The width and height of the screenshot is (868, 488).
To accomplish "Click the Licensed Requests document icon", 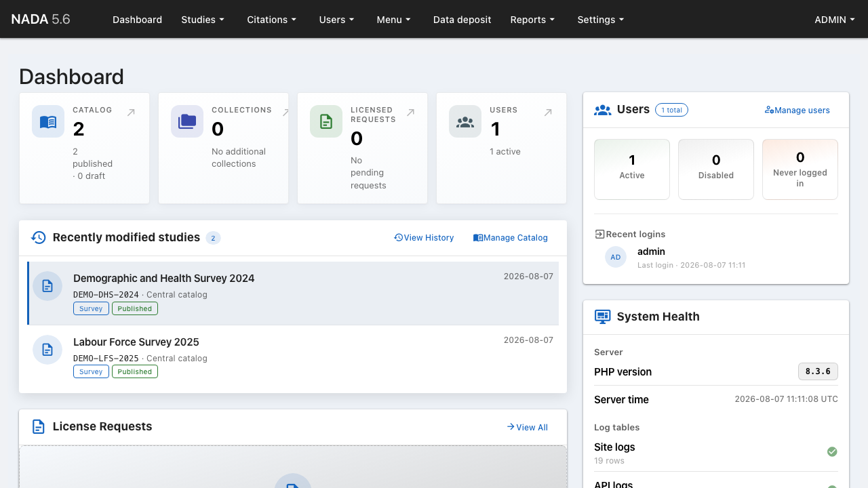I will [x=326, y=122].
